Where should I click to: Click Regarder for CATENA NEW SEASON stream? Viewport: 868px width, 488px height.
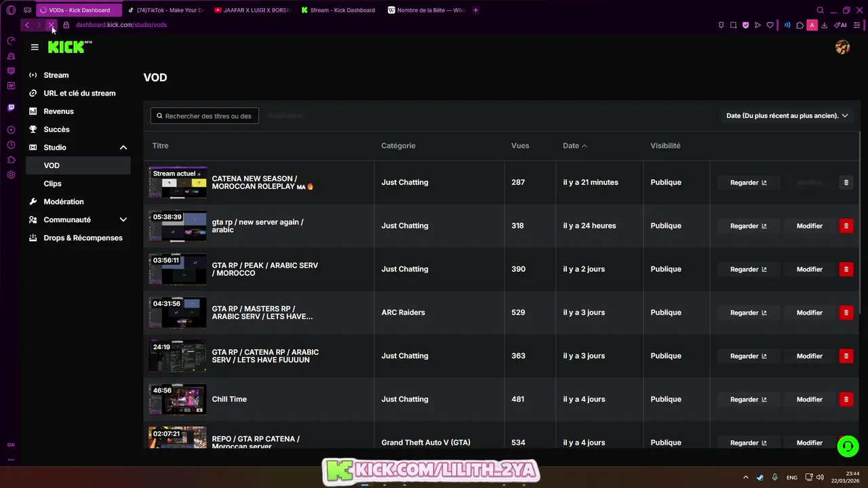749,182
